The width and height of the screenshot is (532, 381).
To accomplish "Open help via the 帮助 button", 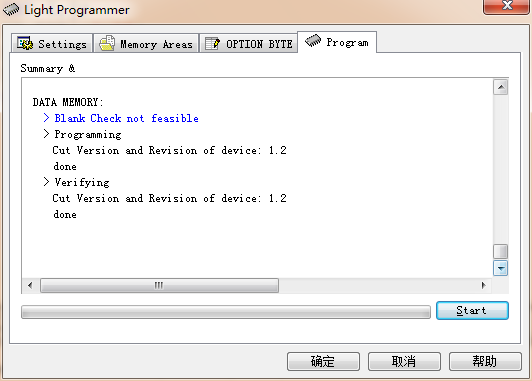I will pos(485,361).
